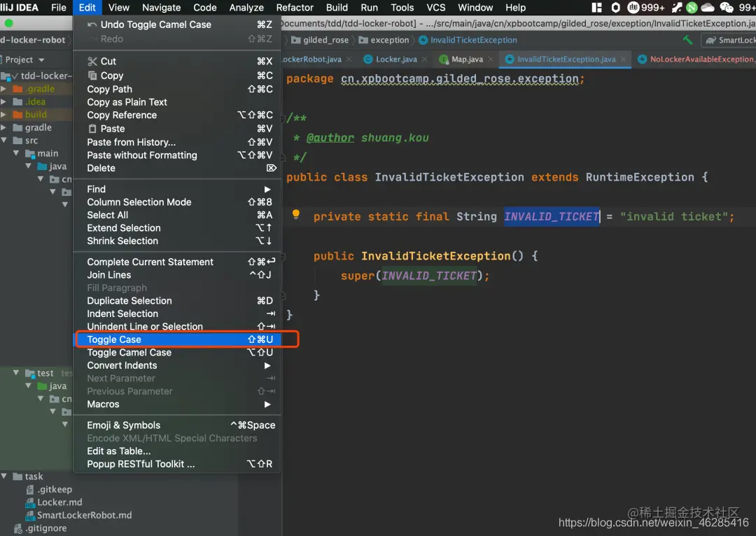Close the Map.java tab

pos(490,59)
